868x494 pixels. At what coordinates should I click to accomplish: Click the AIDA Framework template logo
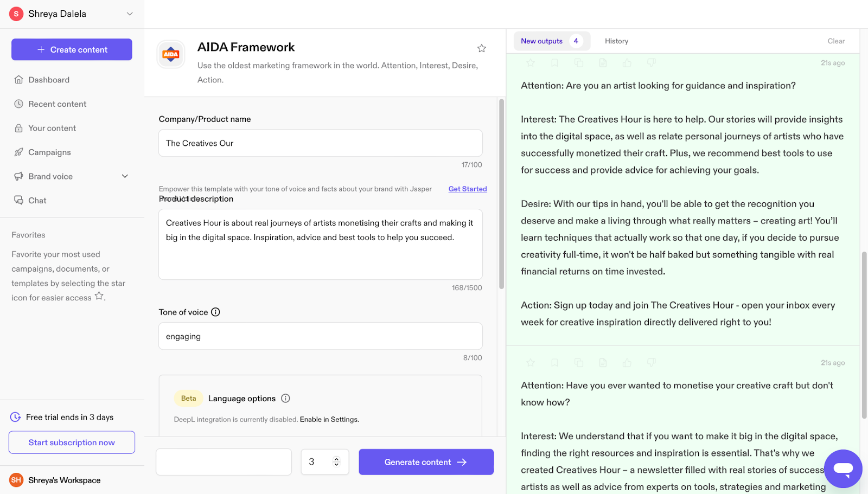point(171,54)
